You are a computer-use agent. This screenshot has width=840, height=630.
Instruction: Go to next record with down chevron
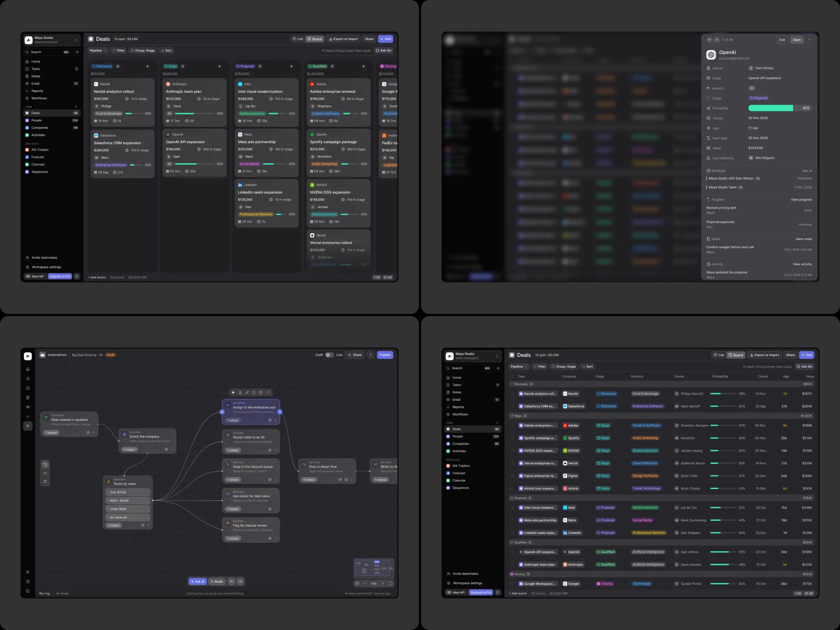[x=709, y=40]
